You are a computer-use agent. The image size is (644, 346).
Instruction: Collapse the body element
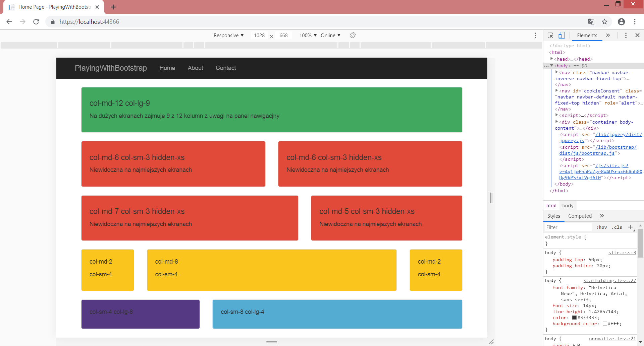[x=551, y=65]
